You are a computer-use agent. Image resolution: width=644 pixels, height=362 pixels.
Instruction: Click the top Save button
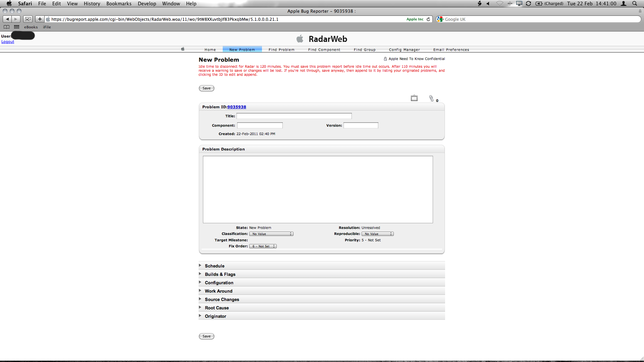(207, 88)
